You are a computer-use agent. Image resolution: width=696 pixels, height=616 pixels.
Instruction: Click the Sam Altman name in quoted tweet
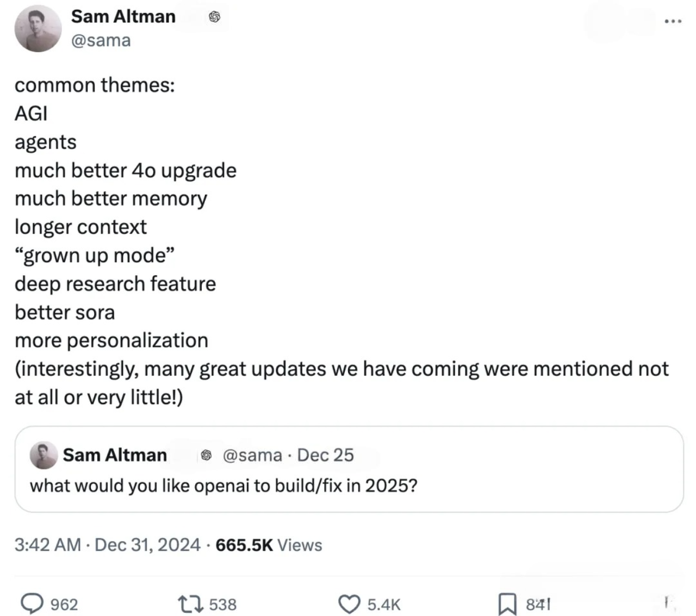[x=115, y=455]
